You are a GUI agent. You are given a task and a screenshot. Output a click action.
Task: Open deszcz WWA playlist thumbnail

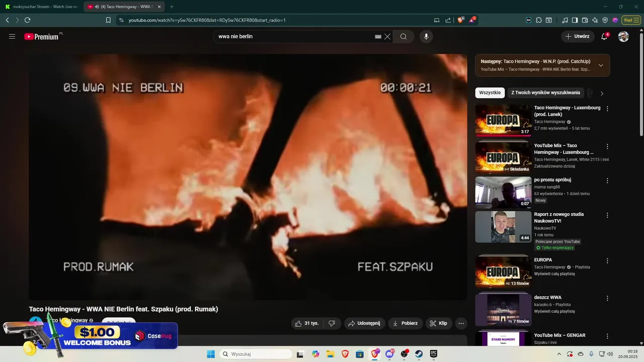pos(503,310)
